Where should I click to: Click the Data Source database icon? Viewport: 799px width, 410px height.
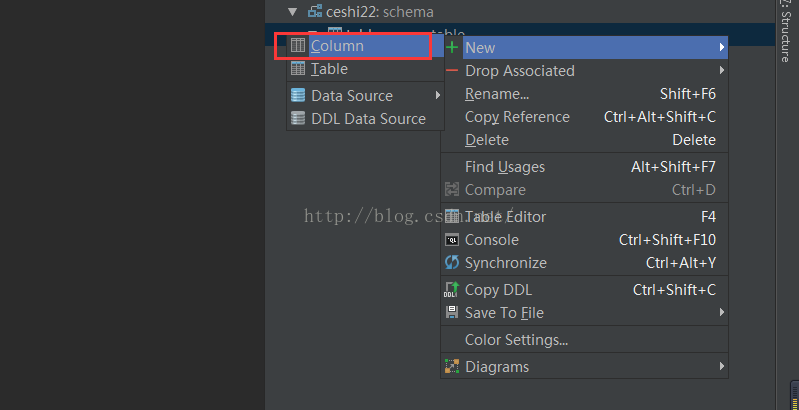click(x=298, y=95)
